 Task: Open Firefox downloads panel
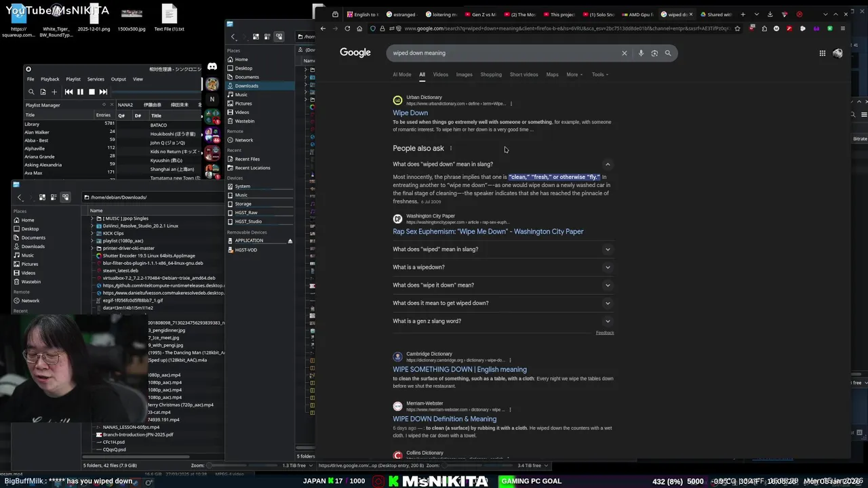click(x=770, y=14)
